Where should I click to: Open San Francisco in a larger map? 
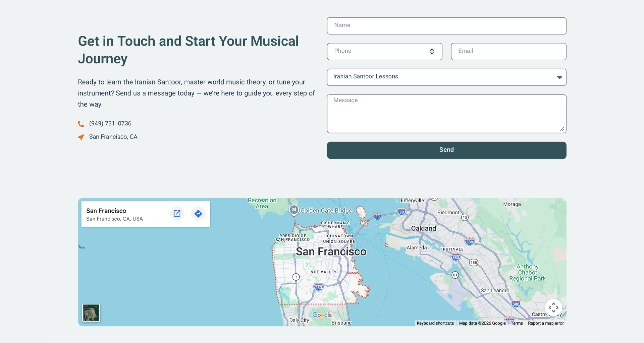177,214
